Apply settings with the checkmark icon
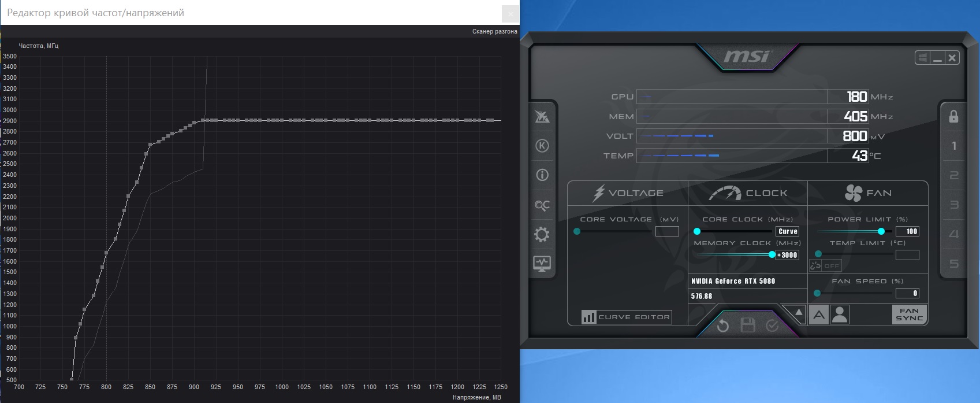This screenshot has width=980, height=403. pyautogui.click(x=772, y=326)
